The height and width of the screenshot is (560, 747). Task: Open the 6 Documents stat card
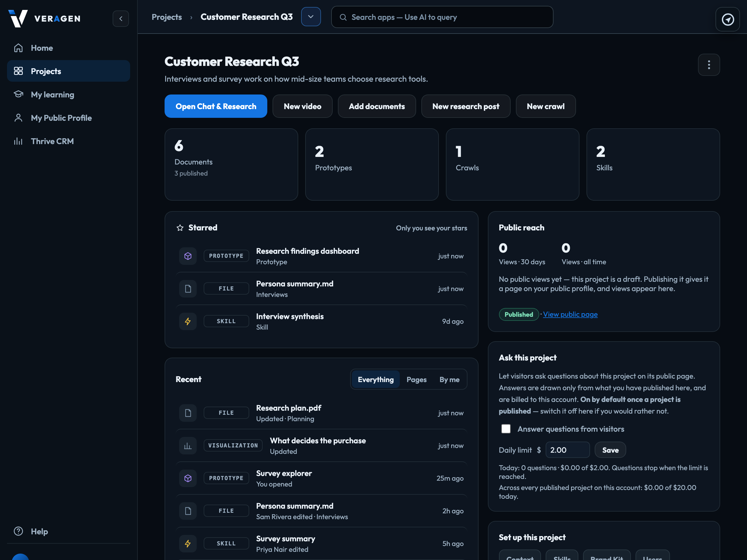pos(231,164)
